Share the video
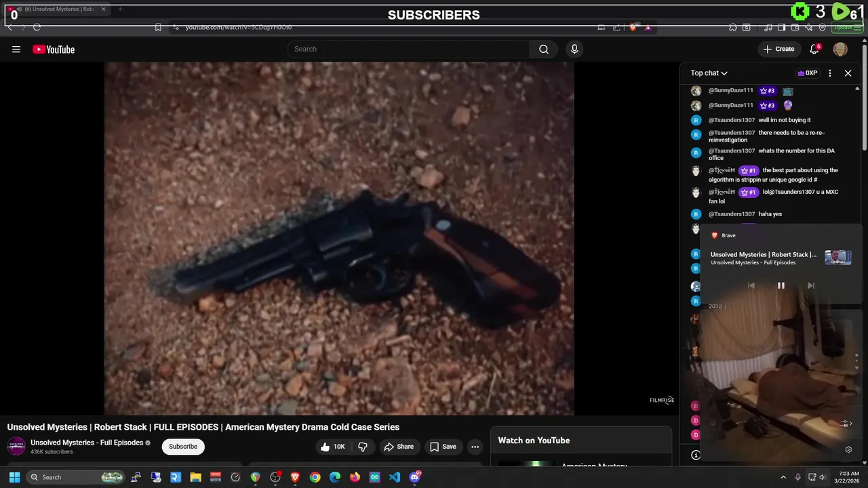Screen dimensions: 868x488 [x=399, y=447]
